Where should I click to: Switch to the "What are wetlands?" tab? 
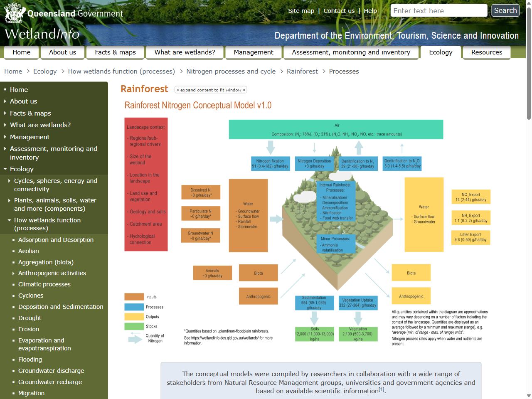[185, 52]
